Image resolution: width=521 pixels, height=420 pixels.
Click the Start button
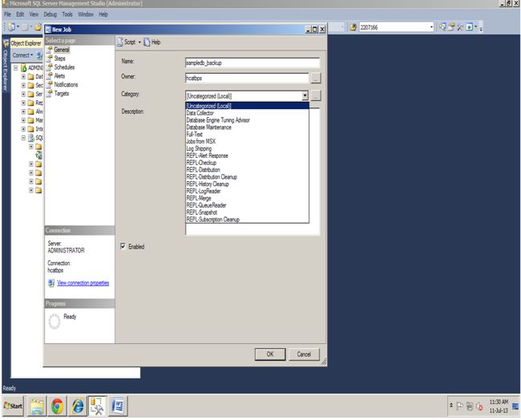pyautogui.click(x=13, y=406)
